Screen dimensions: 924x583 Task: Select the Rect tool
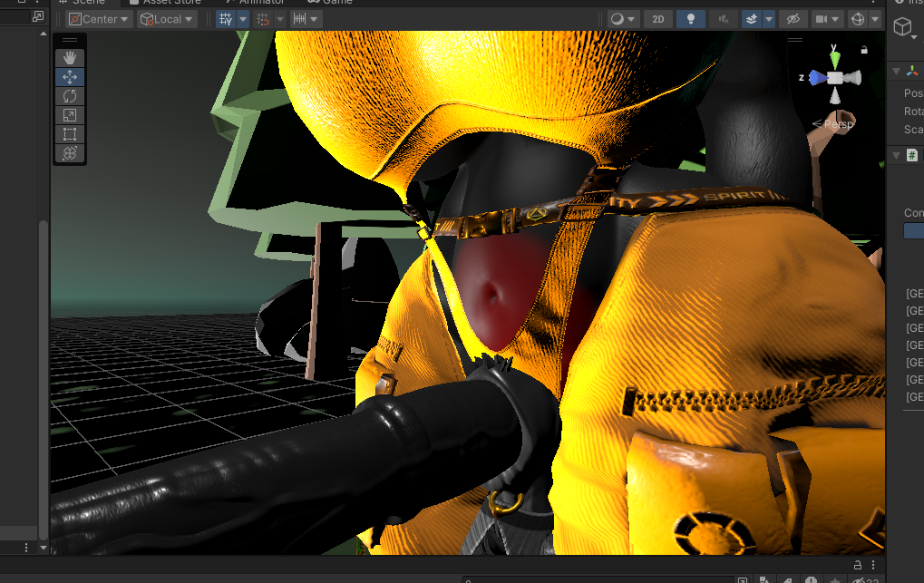(x=70, y=134)
